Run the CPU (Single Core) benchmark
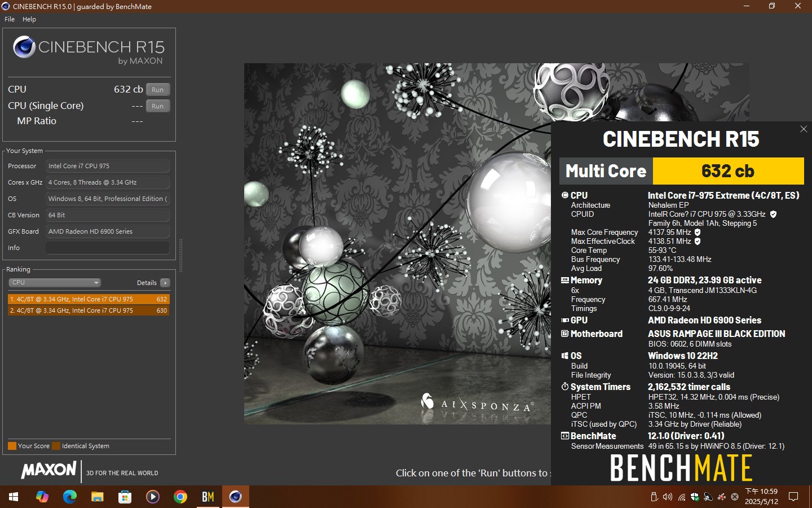 click(x=158, y=106)
